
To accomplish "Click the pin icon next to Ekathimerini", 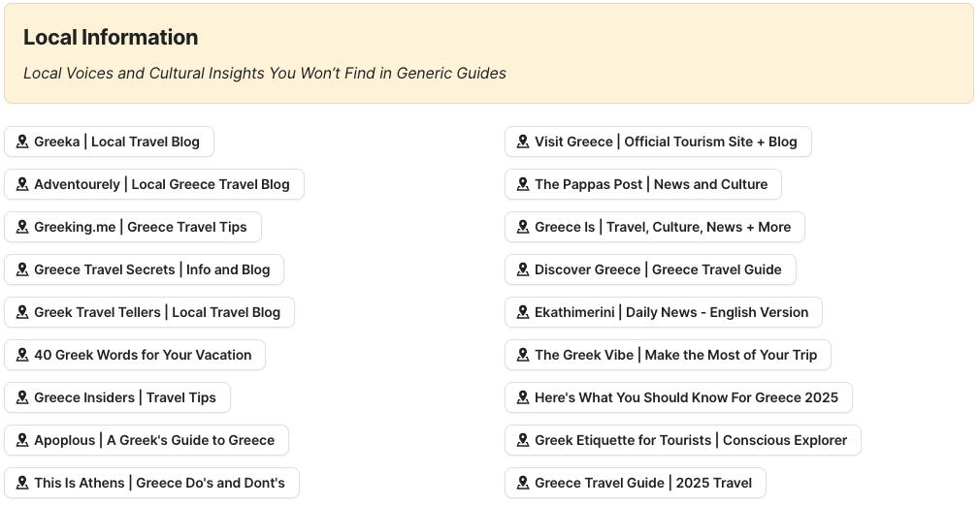I will click(523, 312).
